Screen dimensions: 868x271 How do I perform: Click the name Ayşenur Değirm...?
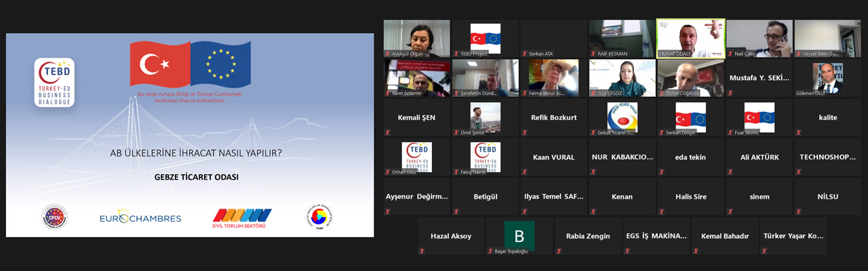pyautogui.click(x=417, y=196)
